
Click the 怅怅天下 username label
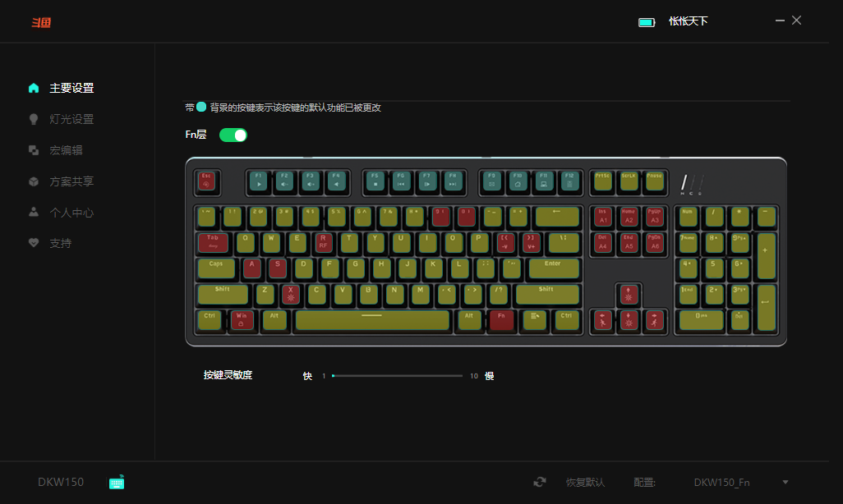(689, 21)
